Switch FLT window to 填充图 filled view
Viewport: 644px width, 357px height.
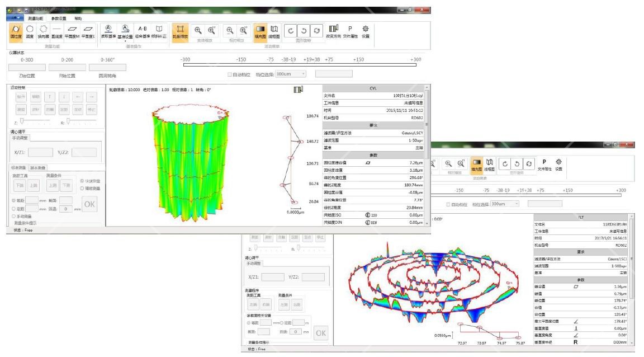click(x=476, y=165)
